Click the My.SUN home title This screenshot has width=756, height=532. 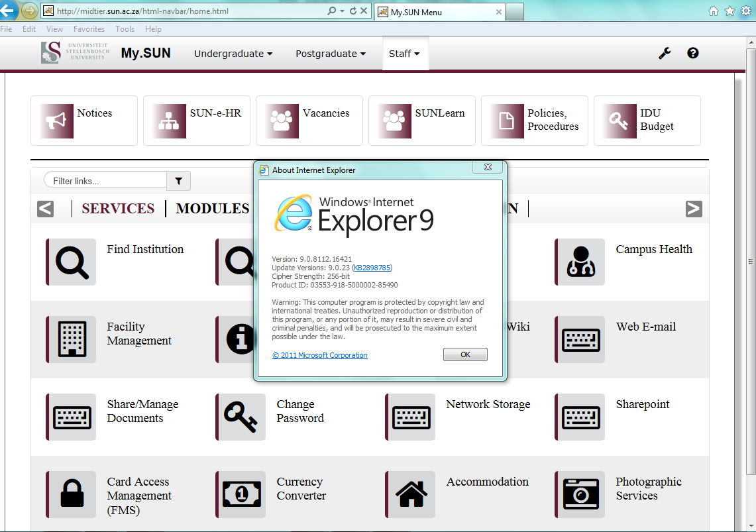click(146, 53)
